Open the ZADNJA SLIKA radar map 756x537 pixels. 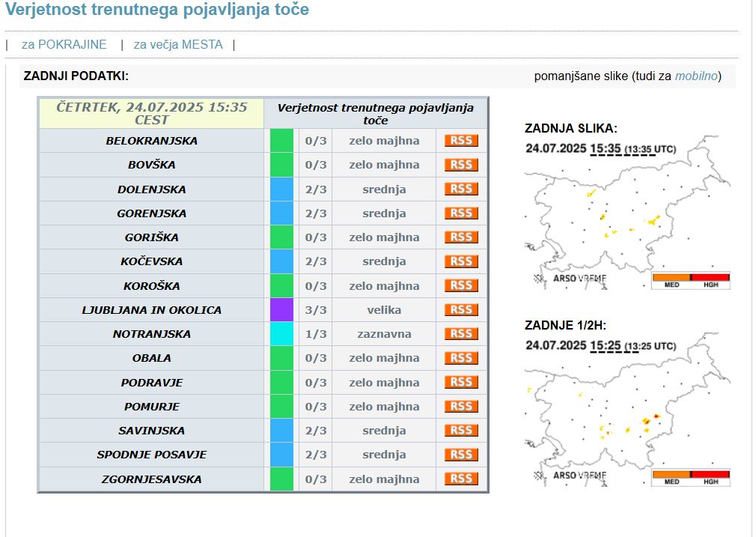[x=627, y=213]
